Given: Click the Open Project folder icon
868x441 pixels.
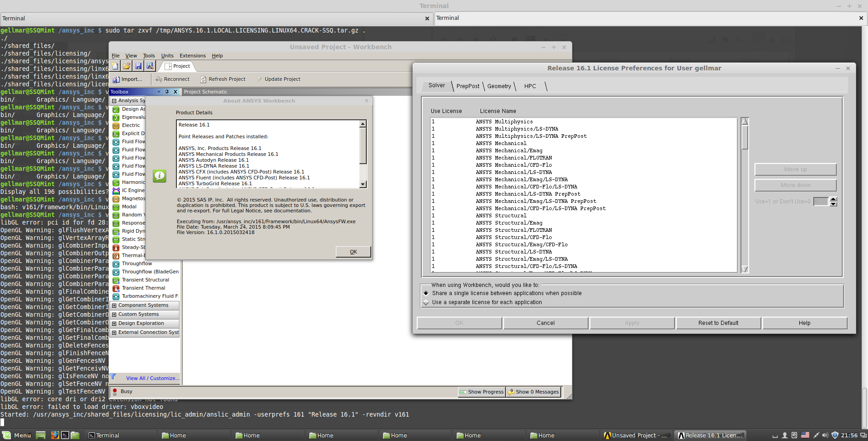Looking at the screenshot, I should (127, 66).
